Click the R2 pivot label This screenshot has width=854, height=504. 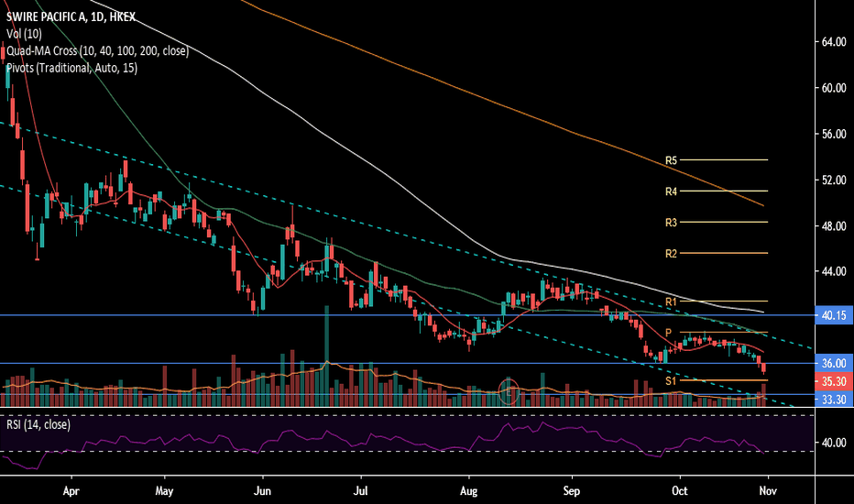[x=671, y=254]
